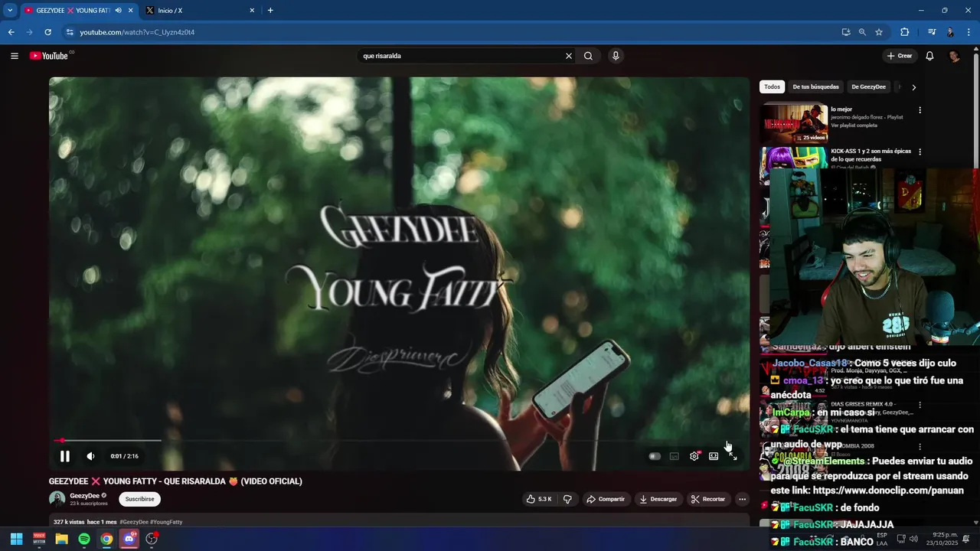Image resolution: width=980 pixels, height=551 pixels.
Task: Select the 'De tus búsquedas' chip
Action: 816,86
